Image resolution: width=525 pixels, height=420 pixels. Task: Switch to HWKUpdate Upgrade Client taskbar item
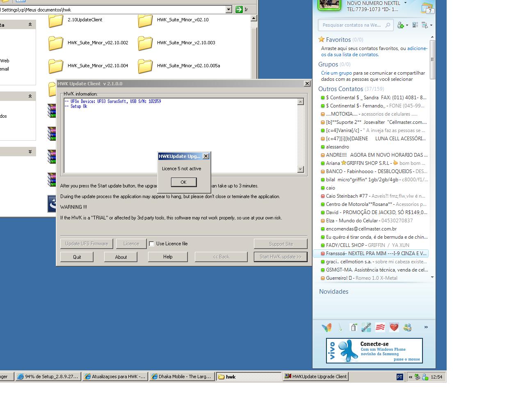point(315,377)
